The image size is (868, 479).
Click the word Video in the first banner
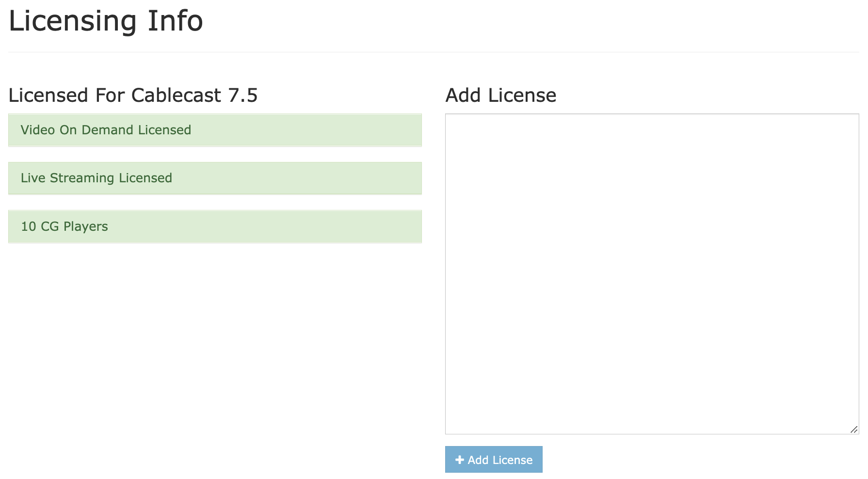(37, 130)
